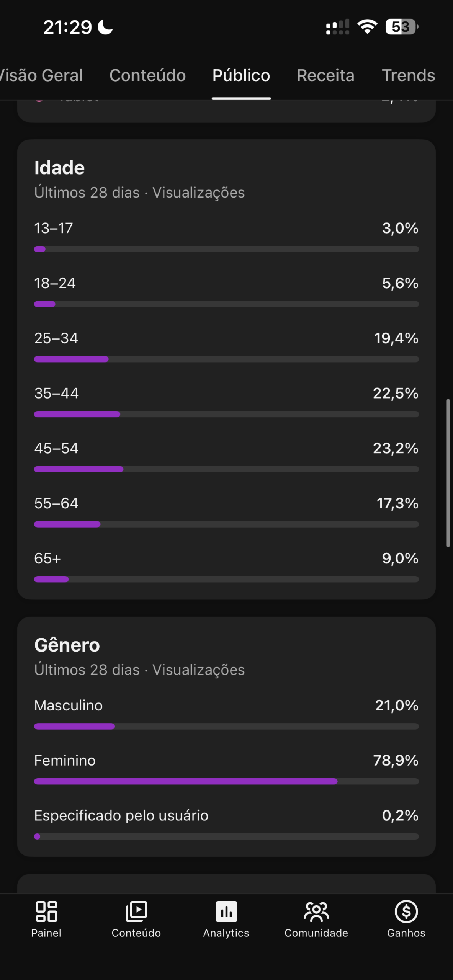Tap the Feminino gender progress bar
The height and width of the screenshot is (980, 453).
coord(226,781)
